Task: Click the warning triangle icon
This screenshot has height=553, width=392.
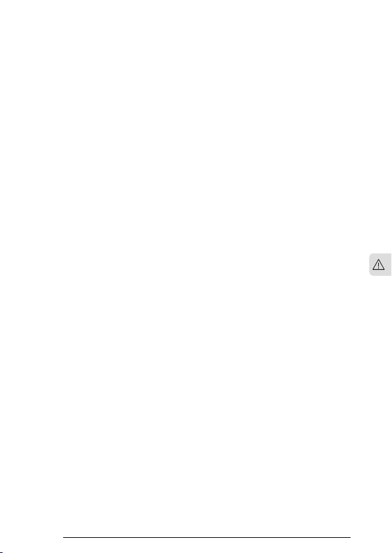Action: [378, 265]
